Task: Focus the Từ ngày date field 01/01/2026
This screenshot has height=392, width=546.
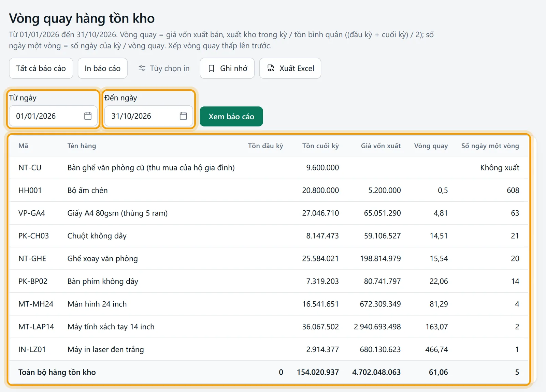Action: click(x=53, y=116)
